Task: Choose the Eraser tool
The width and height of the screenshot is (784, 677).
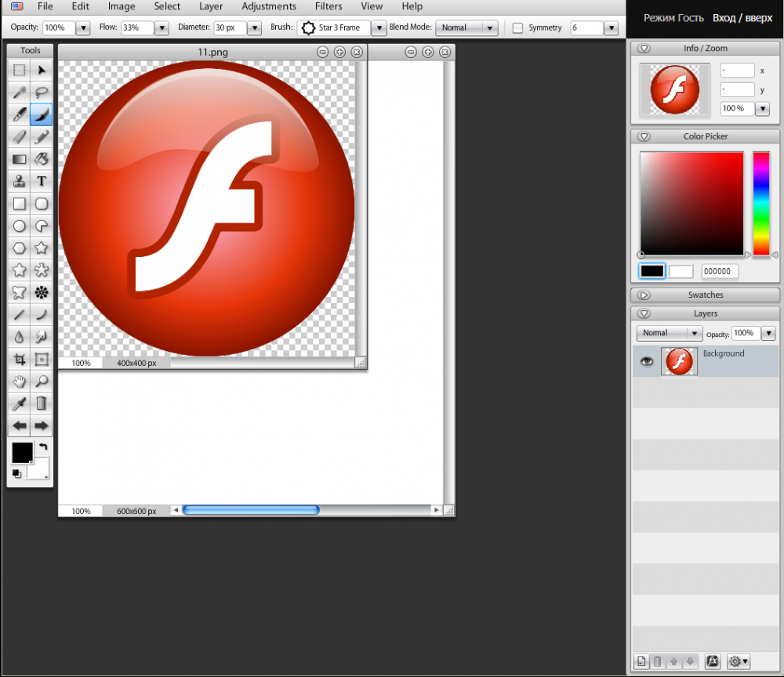Action: [x=20, y=137]
